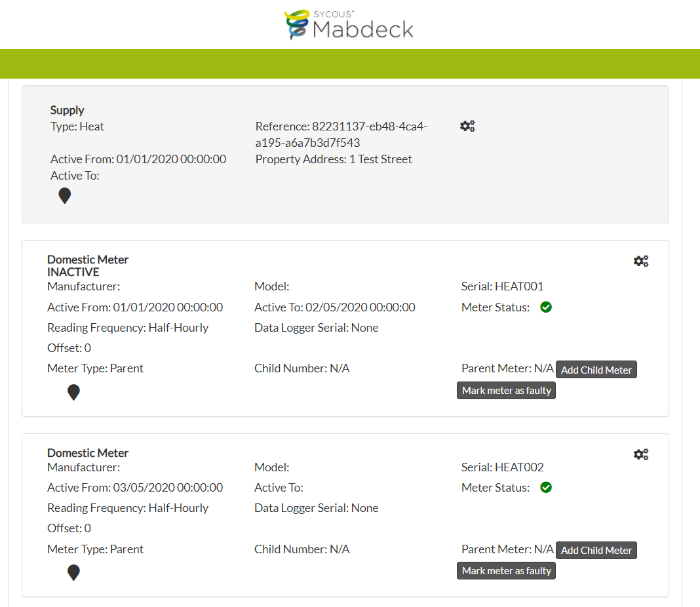
Task: Mark meter HEAT002 as faulty
Action: 506,570
